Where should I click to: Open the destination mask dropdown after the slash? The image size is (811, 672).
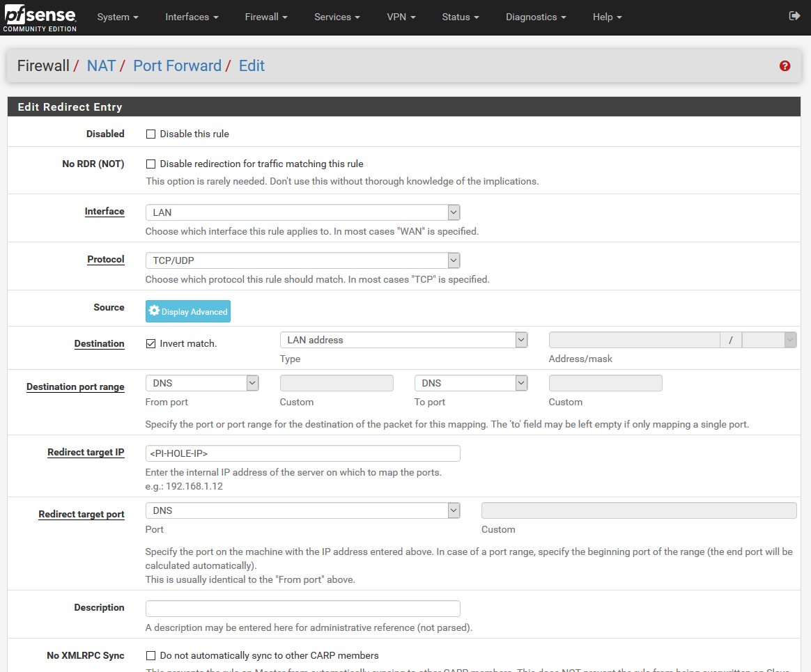coord(769,340)
